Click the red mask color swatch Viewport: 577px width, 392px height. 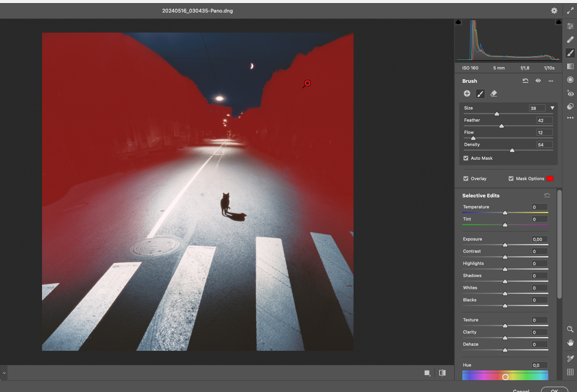click(x=550, y=179)
